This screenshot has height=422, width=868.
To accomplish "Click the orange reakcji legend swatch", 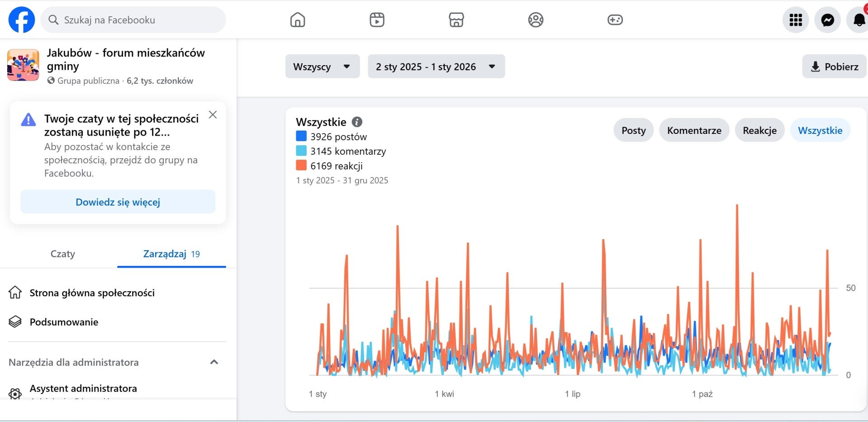I will (x=301, y=166).
